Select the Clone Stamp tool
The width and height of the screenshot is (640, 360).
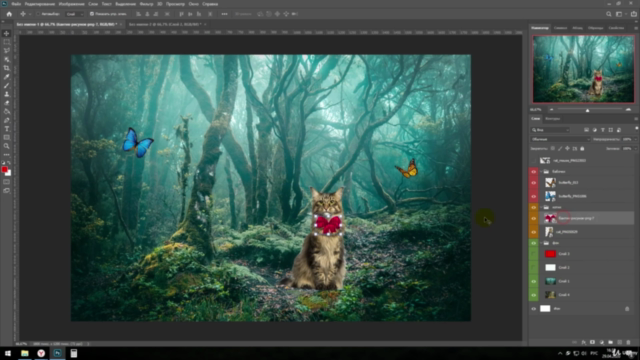pos(7,94)
